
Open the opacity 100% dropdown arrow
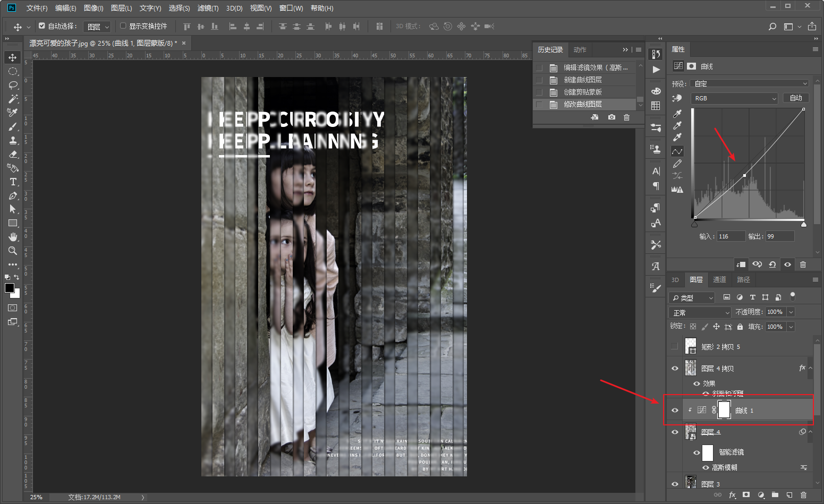(x=791, y=312)
